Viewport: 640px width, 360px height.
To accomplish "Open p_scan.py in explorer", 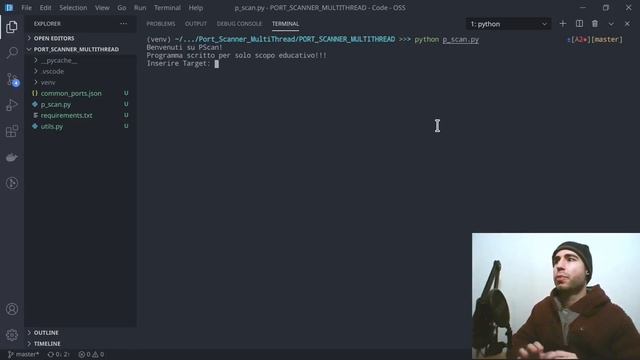I will tap(56, 104).
